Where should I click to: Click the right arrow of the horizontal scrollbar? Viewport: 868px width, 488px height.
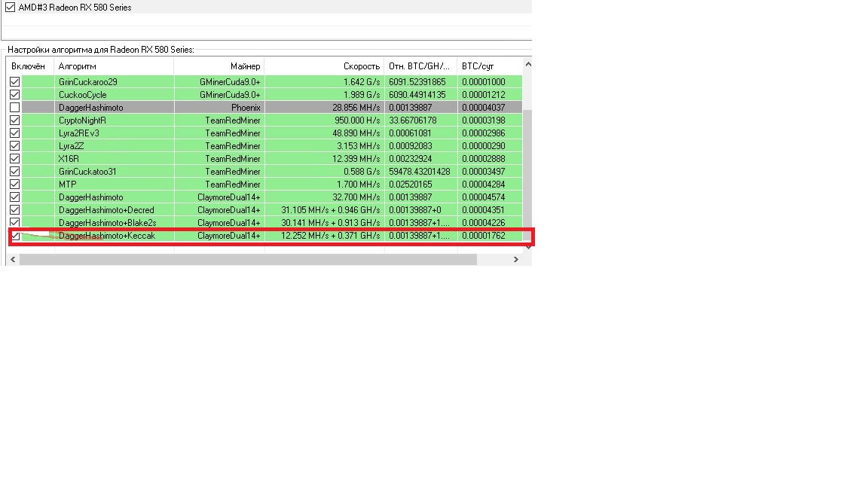(516, 258)
